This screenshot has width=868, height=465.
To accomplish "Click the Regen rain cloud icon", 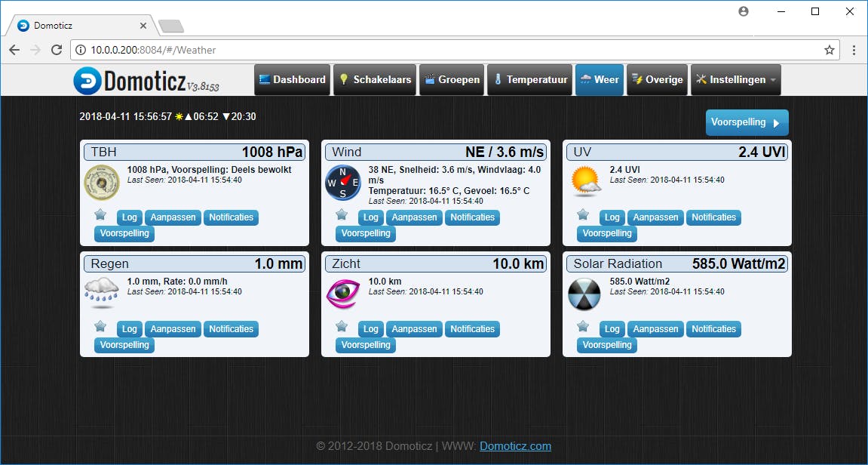I will (x=102, y=293).
